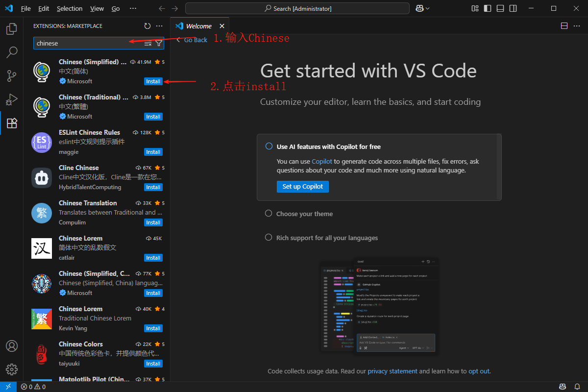
Task: Install the Chinese Translation extension
Action: point(153,222)
